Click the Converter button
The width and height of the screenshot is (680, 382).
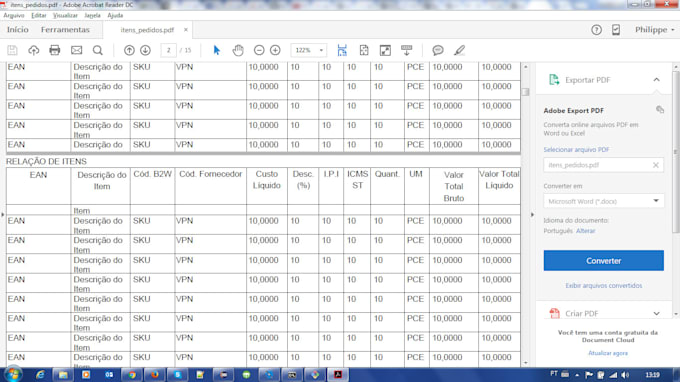click(x=603, y=261)
